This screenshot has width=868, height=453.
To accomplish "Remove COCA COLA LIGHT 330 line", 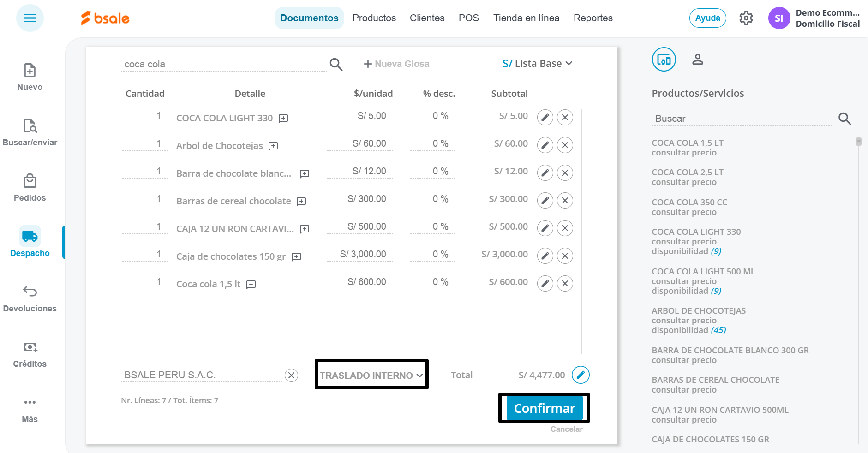I will [x=565, y=117].
